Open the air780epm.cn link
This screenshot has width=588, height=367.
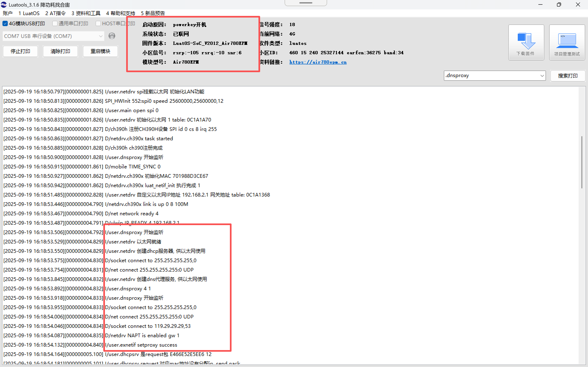(318, 62)
